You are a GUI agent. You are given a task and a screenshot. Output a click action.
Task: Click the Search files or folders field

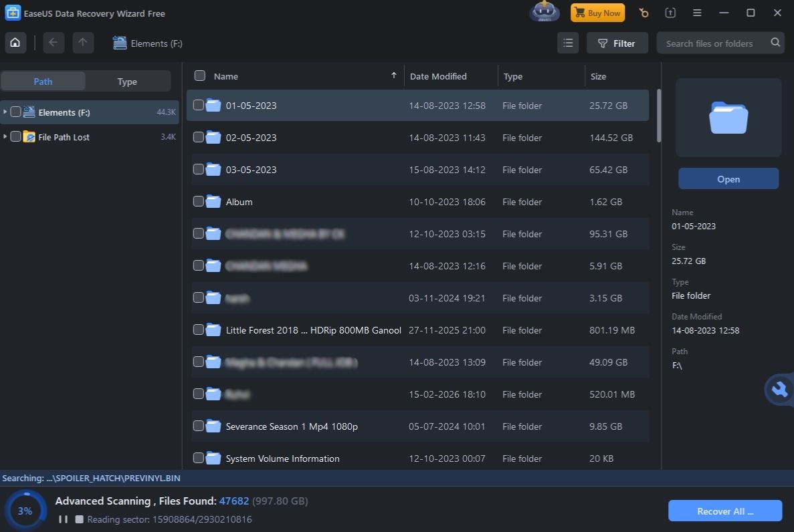point(712,43)
